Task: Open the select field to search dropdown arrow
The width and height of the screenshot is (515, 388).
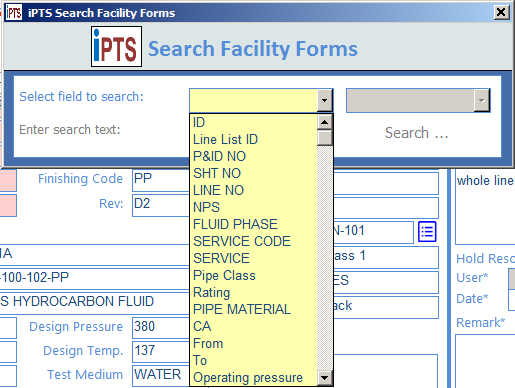Action: point(325,100)
